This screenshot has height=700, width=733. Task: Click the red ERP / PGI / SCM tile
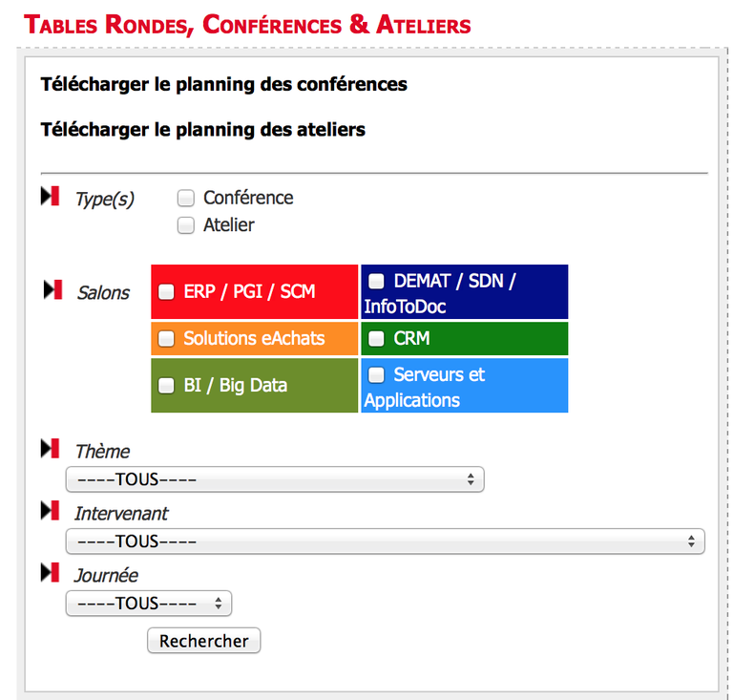(254, 292)
